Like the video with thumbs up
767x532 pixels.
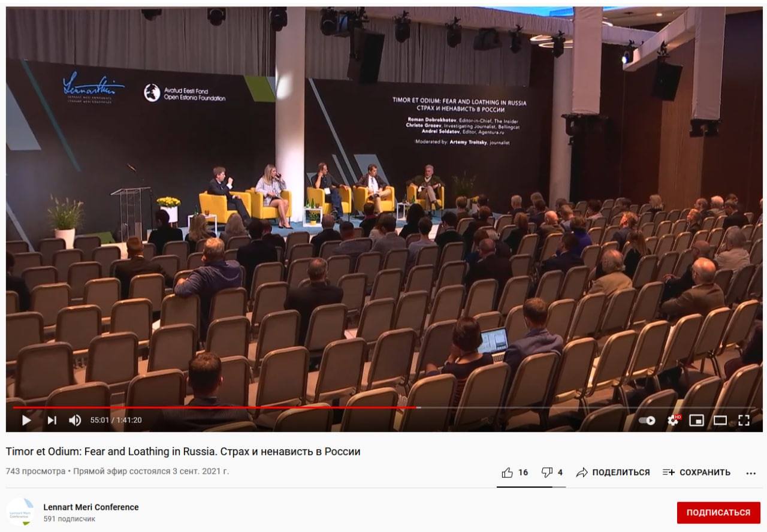515,472
